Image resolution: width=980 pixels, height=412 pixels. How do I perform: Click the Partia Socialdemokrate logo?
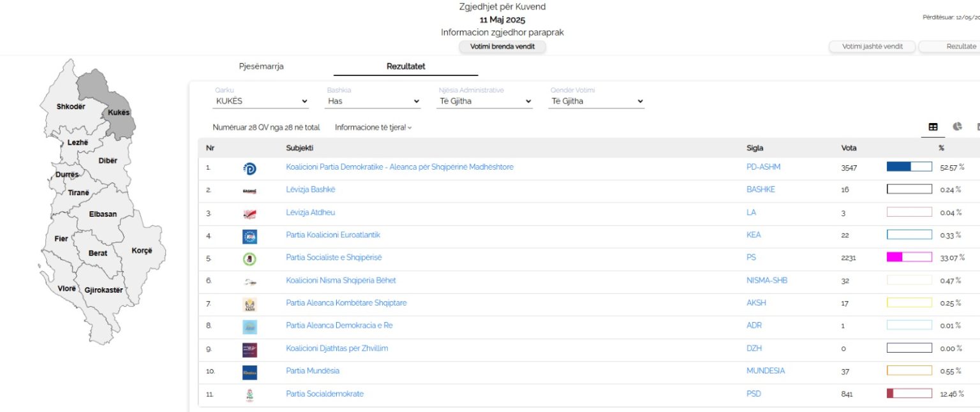(249, 395)
